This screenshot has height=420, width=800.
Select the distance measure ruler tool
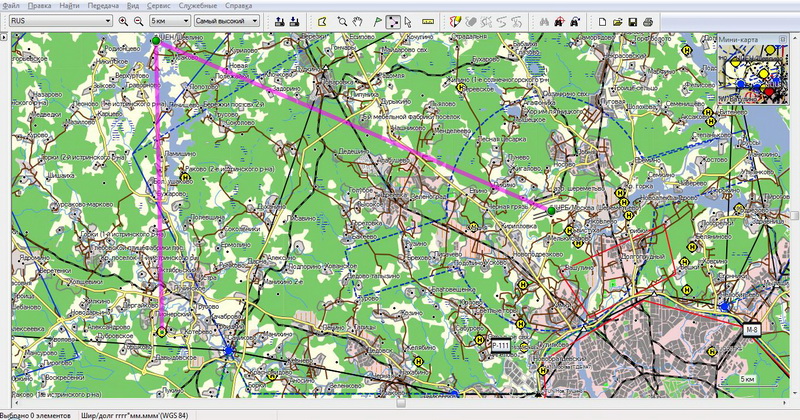point(428,20)
